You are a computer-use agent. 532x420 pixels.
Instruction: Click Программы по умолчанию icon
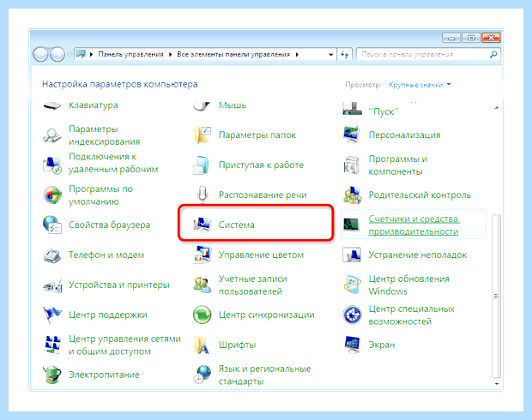click(x=51, y=195)
